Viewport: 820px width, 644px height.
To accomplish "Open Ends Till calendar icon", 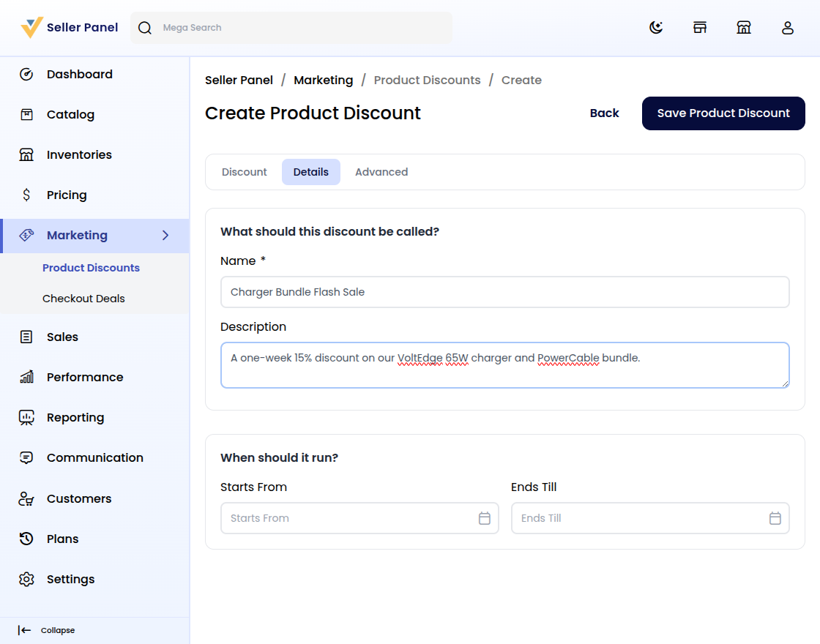I will click(775, 518).
